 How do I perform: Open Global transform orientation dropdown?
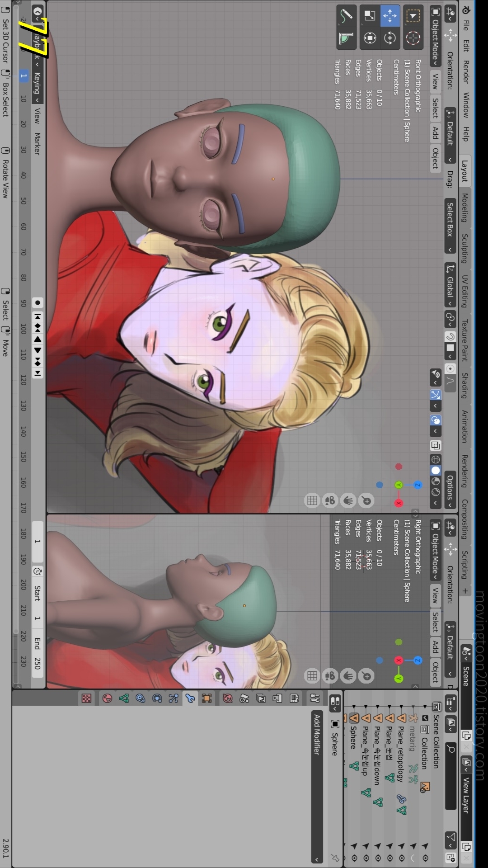(450, 285)
